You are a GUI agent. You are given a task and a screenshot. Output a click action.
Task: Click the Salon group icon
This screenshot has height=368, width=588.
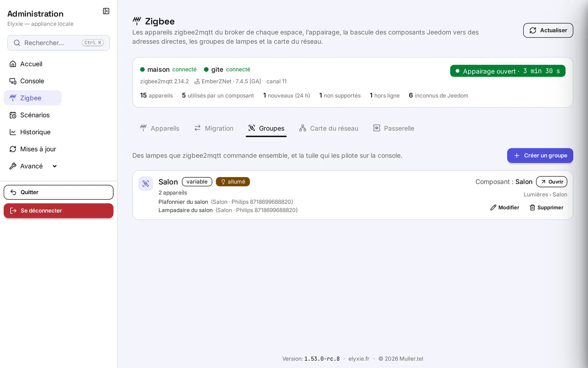click(x=146, y=184)
